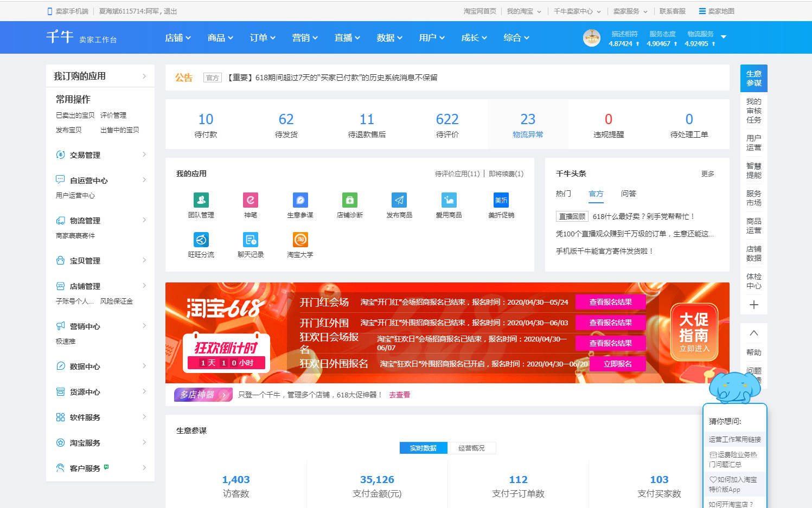Viewport: 812px width, 508px height.
Task: Click 查看报名结果 for 开门红会场
Action: pyautogui.click(x=610, y=302)
